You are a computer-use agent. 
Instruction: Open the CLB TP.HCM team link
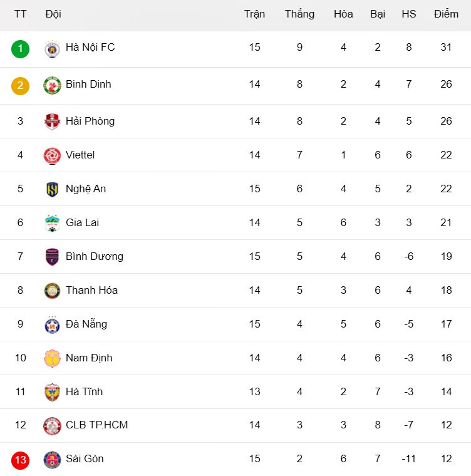coord(96,425)
